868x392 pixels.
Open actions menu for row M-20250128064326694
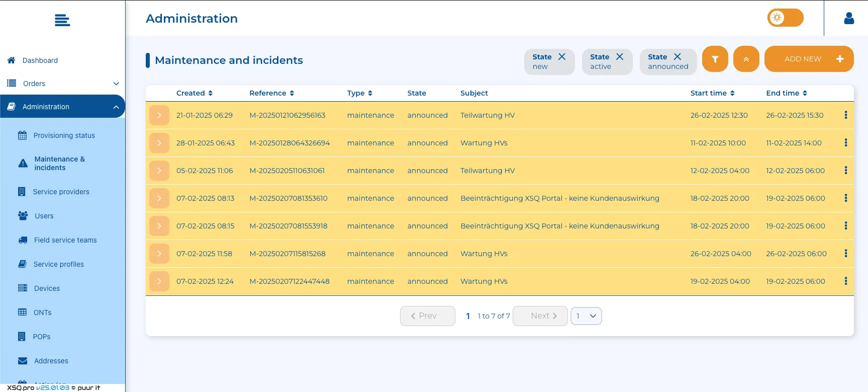[846, 143]
